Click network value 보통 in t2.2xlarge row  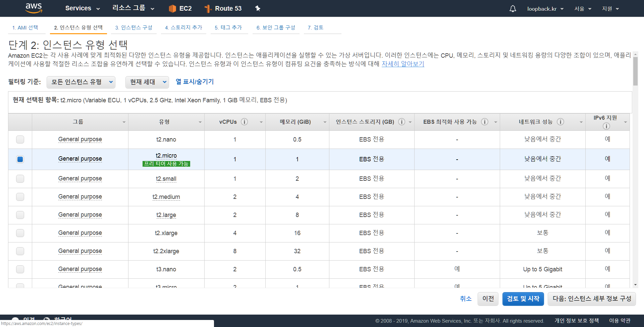[542, 251]
